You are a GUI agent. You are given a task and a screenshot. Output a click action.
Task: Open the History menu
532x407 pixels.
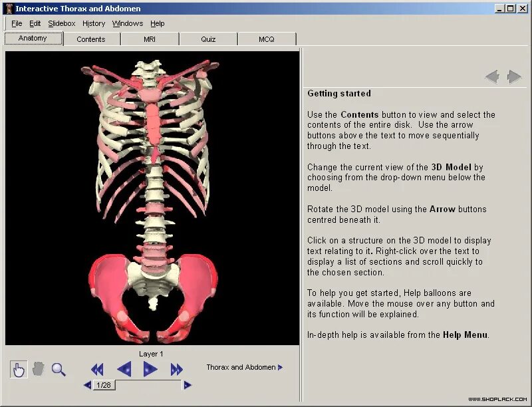pyautogui.click(x=93, y=23)
